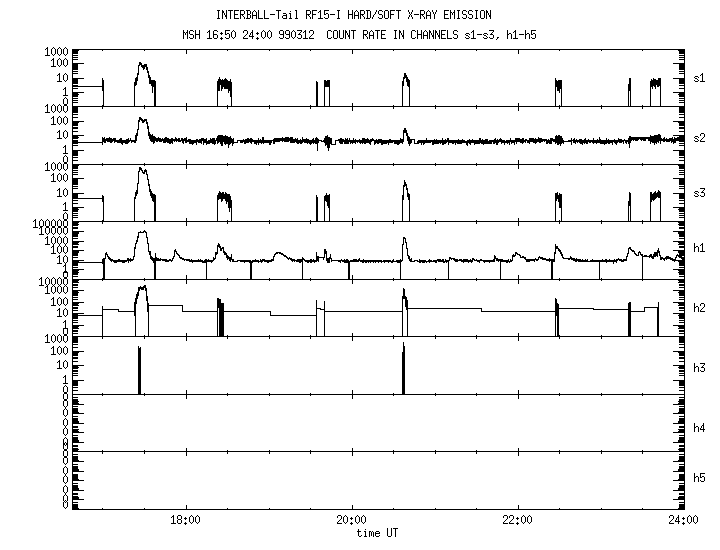Click the s1 channel label
Screen dimensions: 720x550
[700, 78]
